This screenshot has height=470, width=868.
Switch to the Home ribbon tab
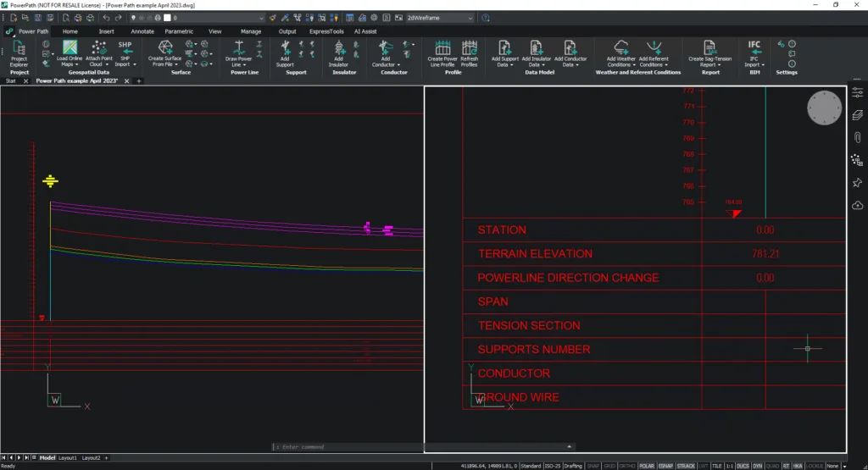[70, 31]
